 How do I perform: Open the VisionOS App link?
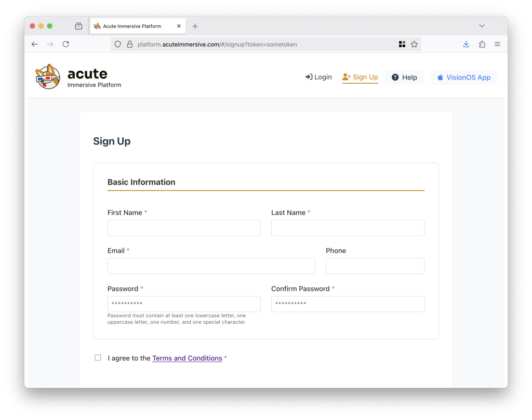tap(464, 77)
